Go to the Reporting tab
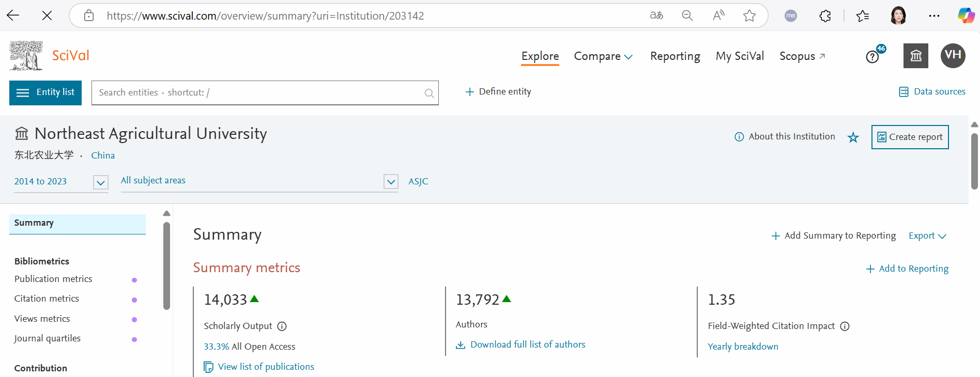The height and width of the screenshot is (377, 980). pos(675,56)
